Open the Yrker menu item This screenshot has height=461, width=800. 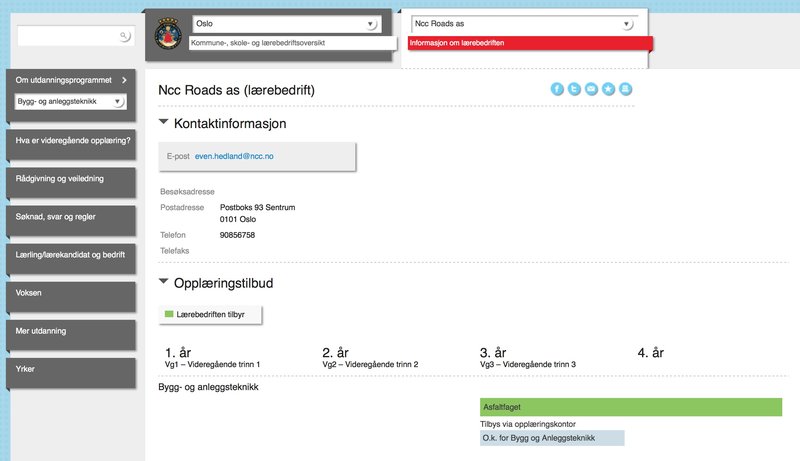point(71,373)
